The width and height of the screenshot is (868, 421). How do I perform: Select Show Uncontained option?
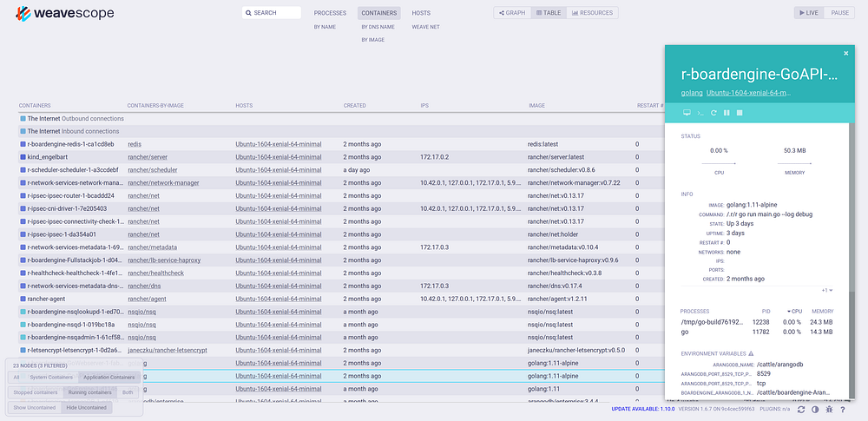coord(35,408)
